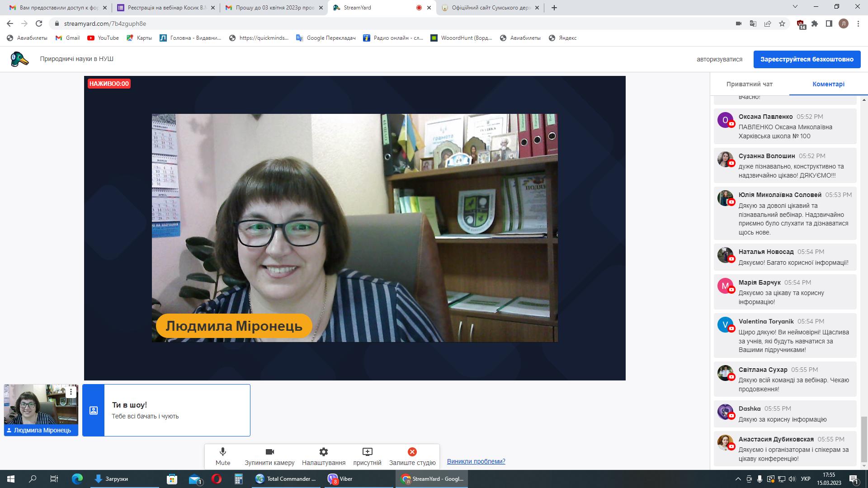Image resolution: width=868 pixels, height=488 pixels.
Task: Go back in browser history
Action: (x=10, y=23)
